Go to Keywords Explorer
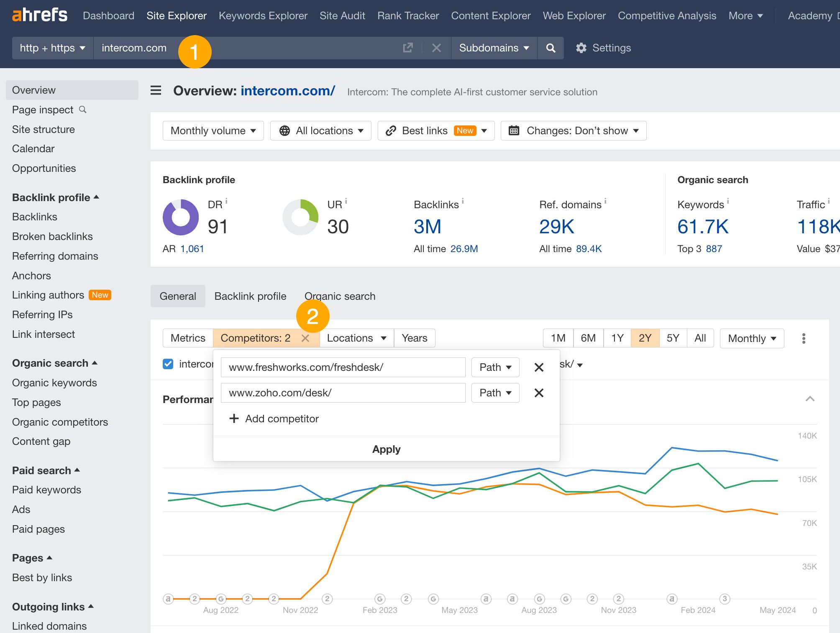Screen dimensions: 840x633 263,15
